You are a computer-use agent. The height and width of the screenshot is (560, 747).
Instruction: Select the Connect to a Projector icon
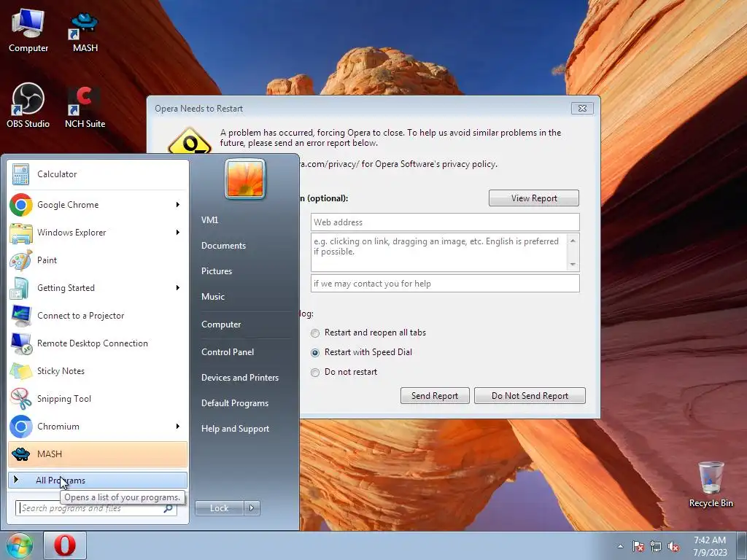coord(20,316)
